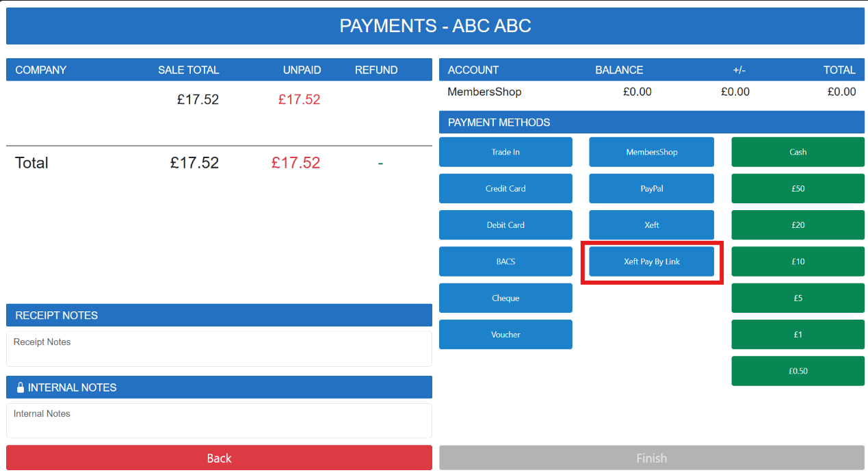This screenshot has height=475, width=868.
Task: Go back using the red Back button
Action: pyautogui.click(x=219, y=458)
